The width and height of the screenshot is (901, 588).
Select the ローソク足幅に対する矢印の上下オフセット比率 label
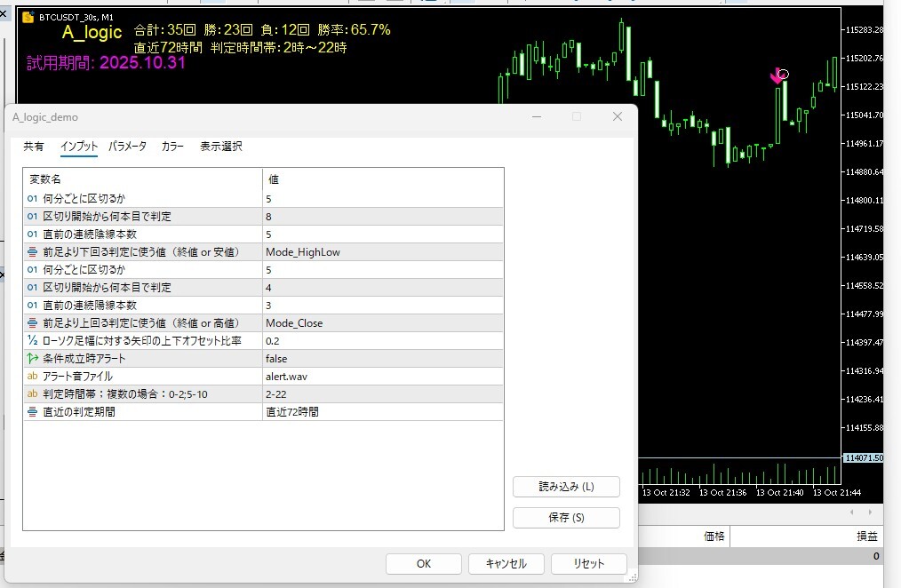point(142,341)
